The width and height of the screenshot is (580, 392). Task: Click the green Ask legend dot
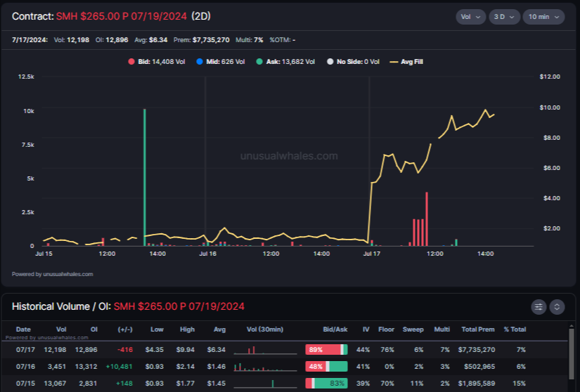(259, 62)
